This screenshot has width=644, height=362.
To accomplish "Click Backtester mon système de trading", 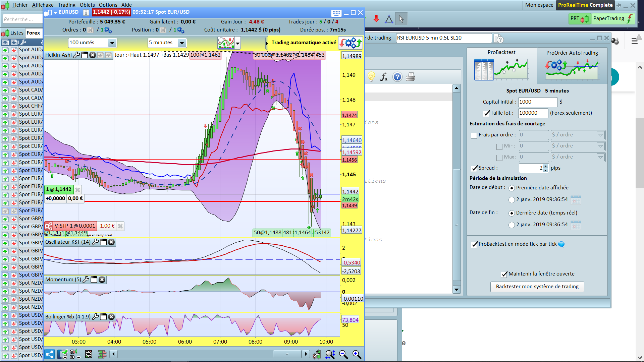I will point(537,287).
